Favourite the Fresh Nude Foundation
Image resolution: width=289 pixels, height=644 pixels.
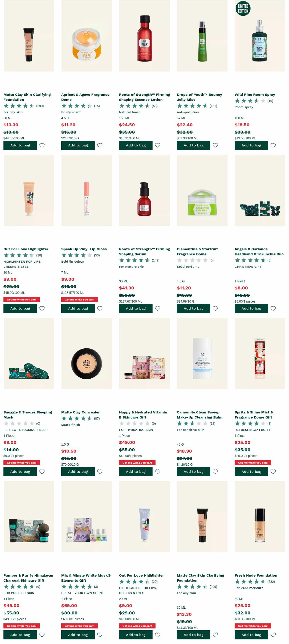coord(273,635)
